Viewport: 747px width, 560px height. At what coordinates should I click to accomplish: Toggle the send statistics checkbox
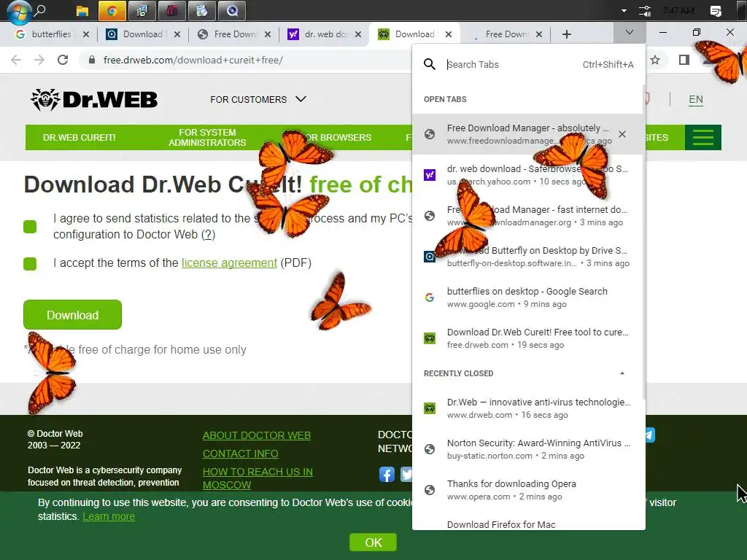[30, 227]
